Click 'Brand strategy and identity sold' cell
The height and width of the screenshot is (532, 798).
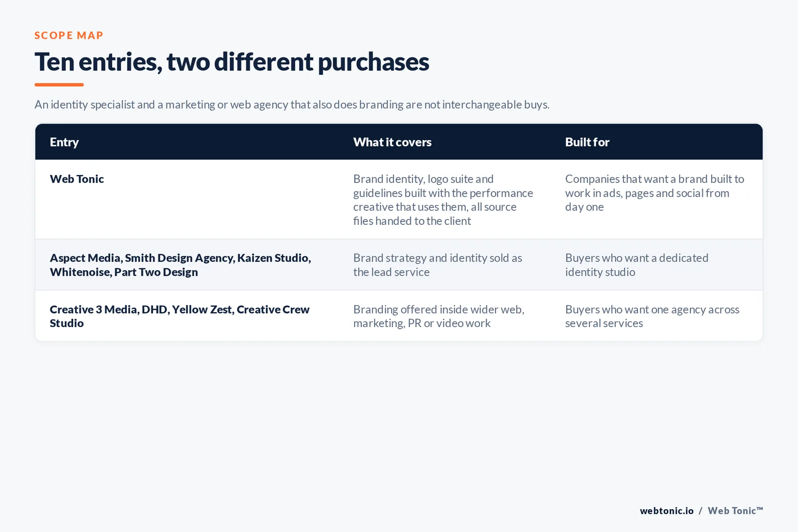(437, 265)
